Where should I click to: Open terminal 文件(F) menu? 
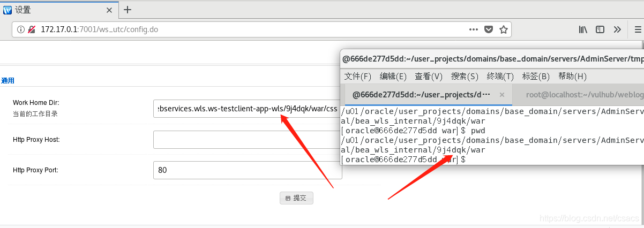tap(357, 77)
